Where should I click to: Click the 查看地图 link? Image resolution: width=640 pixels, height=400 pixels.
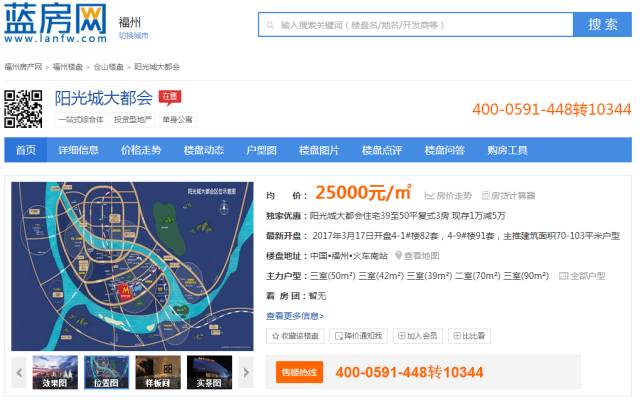point(422,256)
